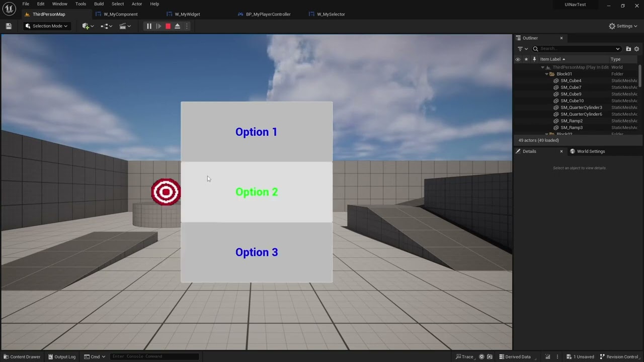Open the Blueprints toolbar dropdown
Image resolution: width=644 pixels, height=362 pixels.
click(x=106, y=26)
